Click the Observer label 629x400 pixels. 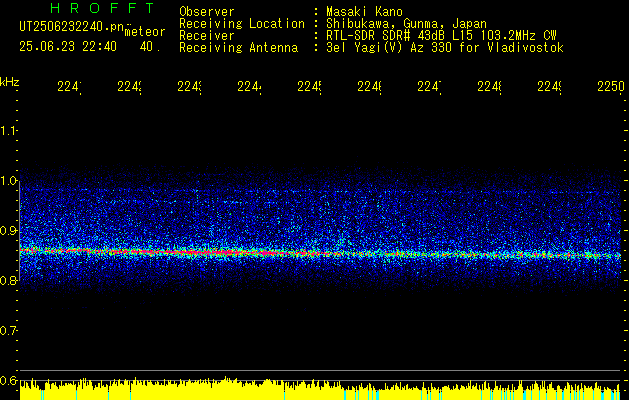[207, 11]
